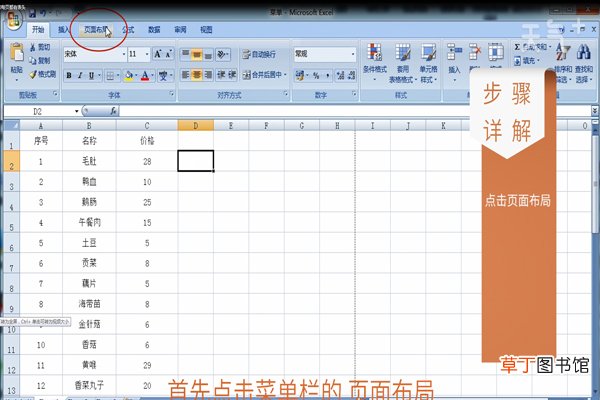Open the font size dropdown showing 11
This screenshot has height=400, width=600.
coord(147,54)
